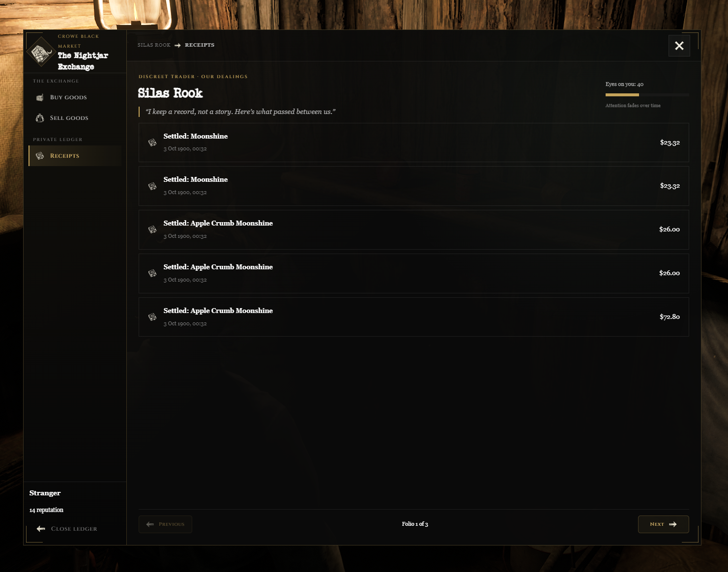
Task: Click receipt icon of first Settled: Moonshine row
Action: (x=152, y=143)
